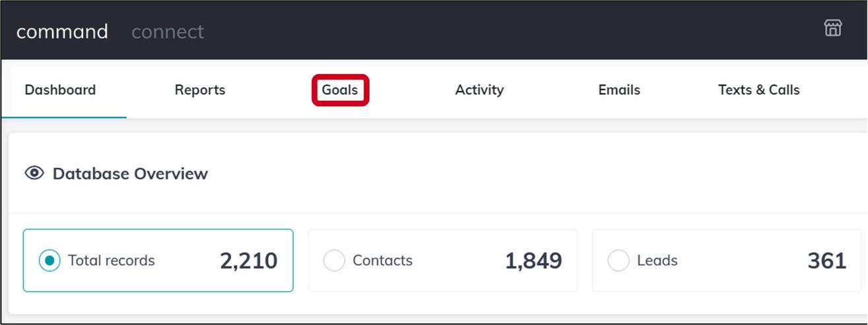Click the Total records label text
This screenshot has width=868, height=325.
tap(111, 260)
